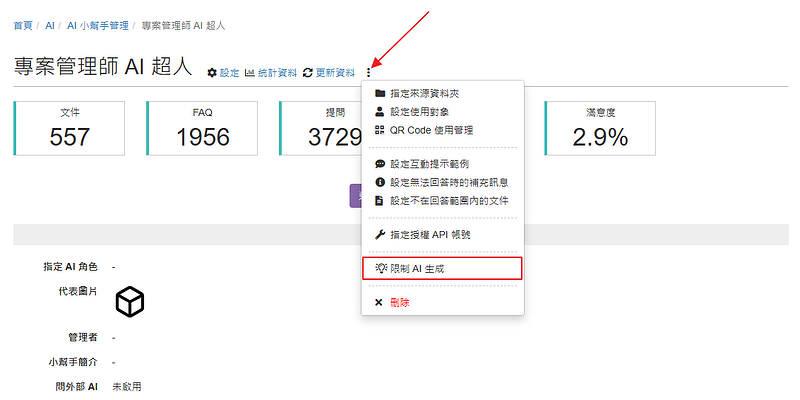
Task: Choose 設定不在回答範圍內的文件 from menu
Action: [449, 200]
